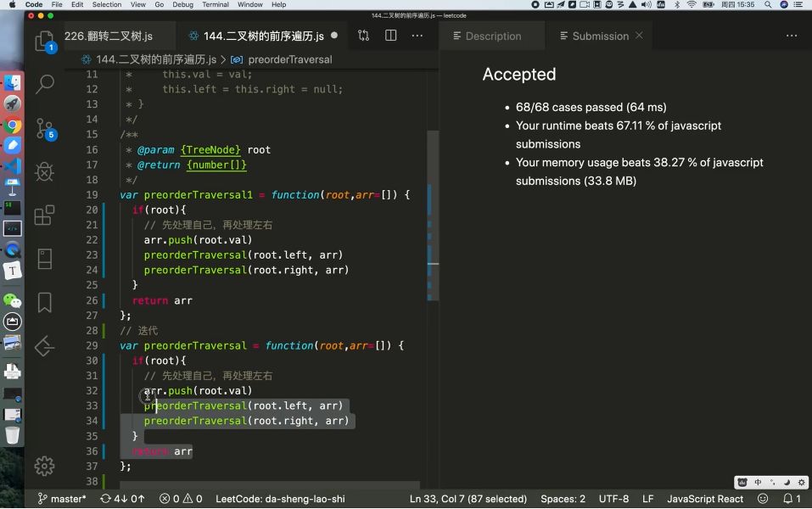Open editor More Actions ellipsis menu
Image resolution: width=812 pixels, height=509 pixels.
[x=417, y=36]
